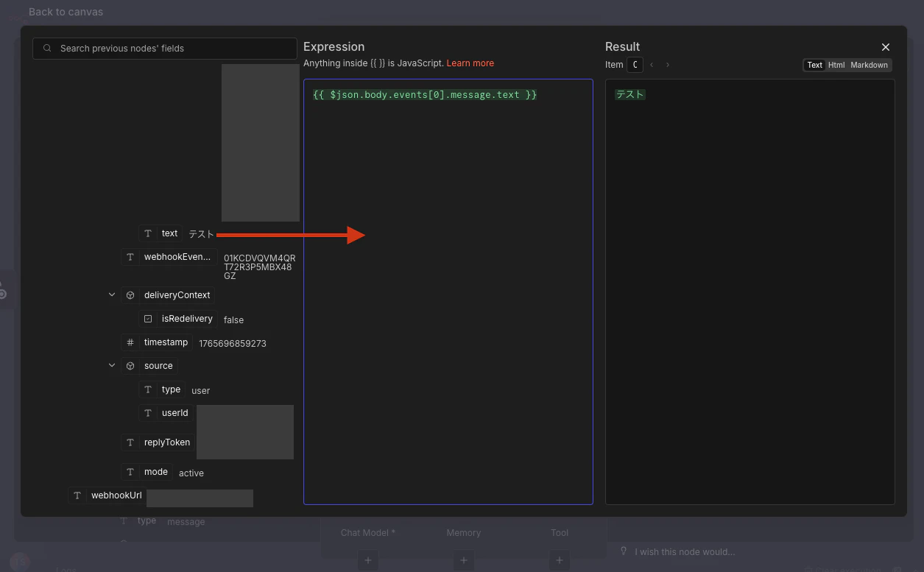Screen dimensions: 924x572
Task: Select the source field pill
Action: click(149, 366)
